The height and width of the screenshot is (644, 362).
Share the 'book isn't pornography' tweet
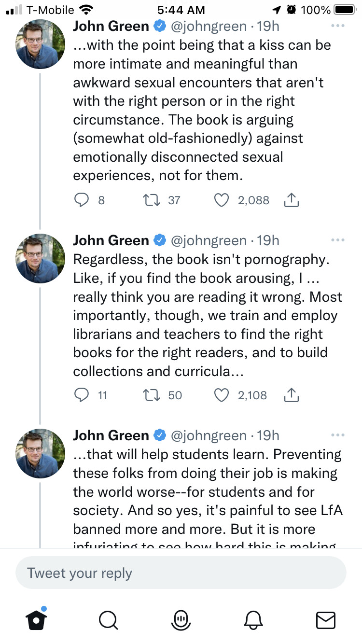pos(291,395)
